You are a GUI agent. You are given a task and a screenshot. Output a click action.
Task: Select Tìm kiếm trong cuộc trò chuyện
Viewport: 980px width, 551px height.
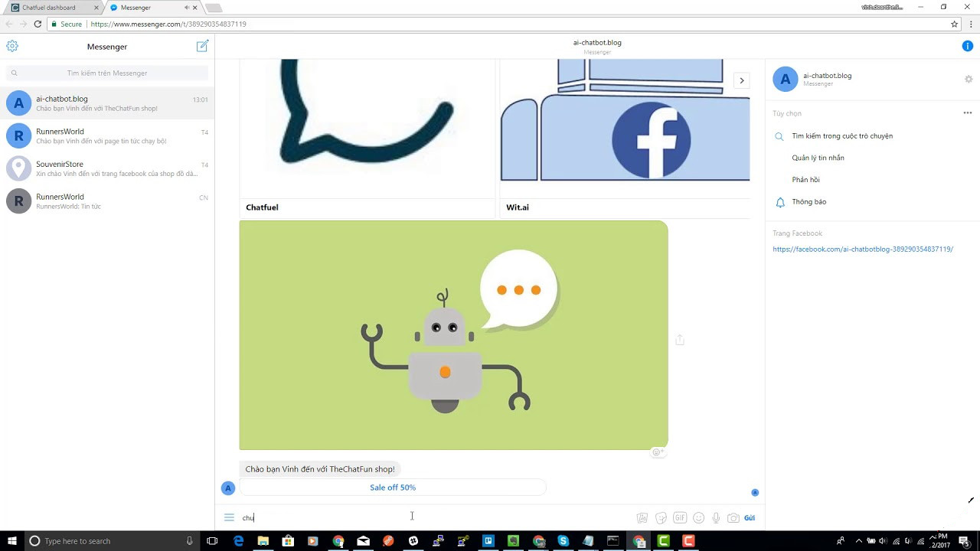(x=842, y=136)
